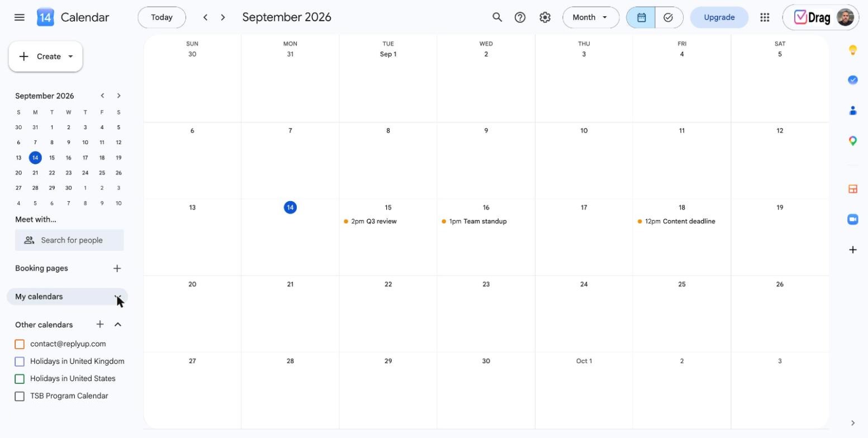The image size is (868, 438).
Task: Click the September 2026 main heading
Action: coord(287,17)
